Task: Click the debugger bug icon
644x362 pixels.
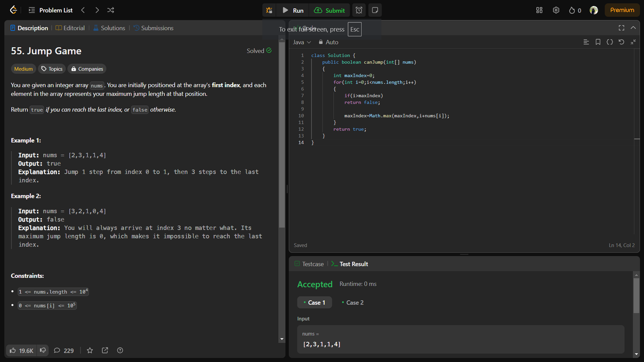Action: pyautogui.click(x=270, y=10)
